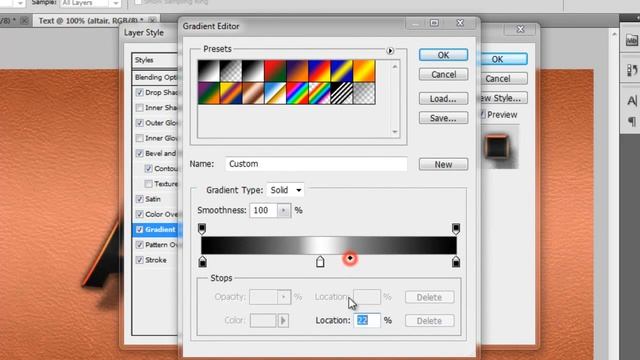The image size is (640, 360).
Task: Click New Style... in Layer Style dialog
Action: click(503, 98)
